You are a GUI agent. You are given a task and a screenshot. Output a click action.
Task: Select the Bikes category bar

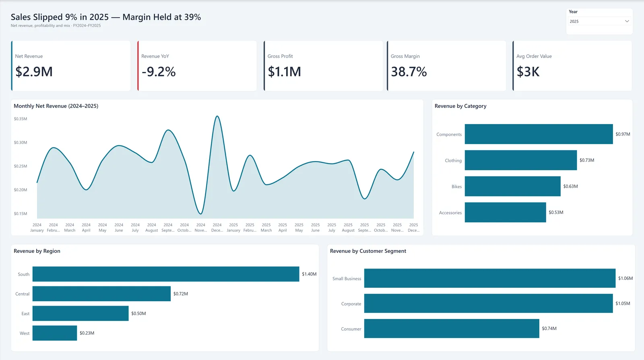(x=513, y=186)
